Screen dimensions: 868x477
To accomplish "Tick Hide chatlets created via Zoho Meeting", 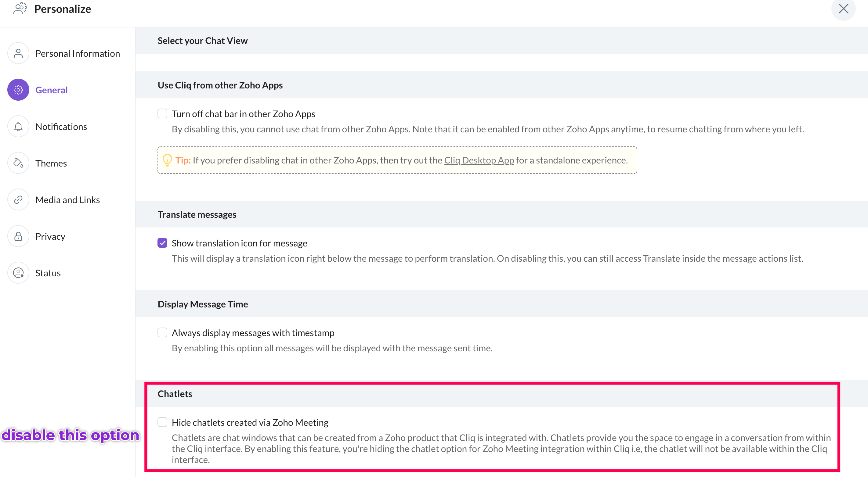I will [x=162, y=422].
